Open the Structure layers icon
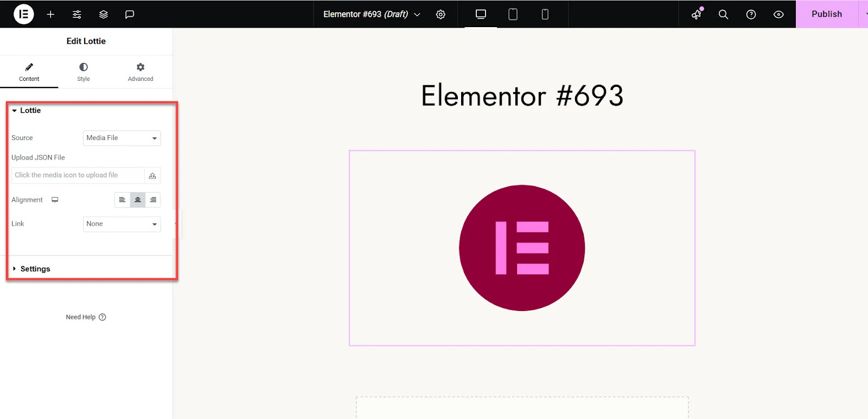868x419 pixels. coord(104,14)
